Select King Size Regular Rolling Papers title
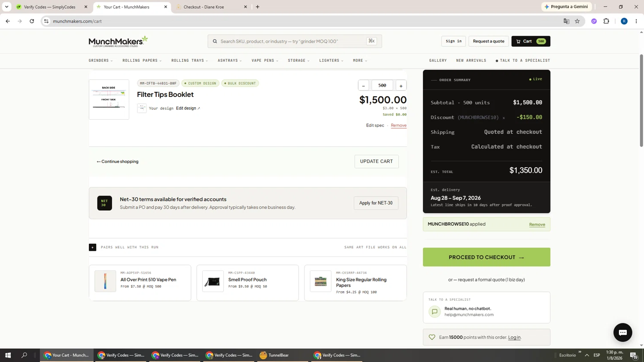 click(x=361, y=282)
